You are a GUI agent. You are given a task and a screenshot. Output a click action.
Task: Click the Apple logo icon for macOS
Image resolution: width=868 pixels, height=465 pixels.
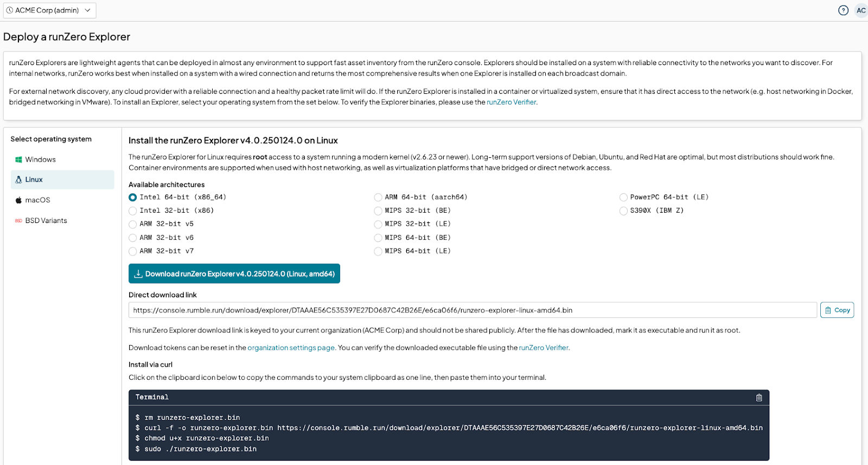pyautogui.click(x=18, y=200)
